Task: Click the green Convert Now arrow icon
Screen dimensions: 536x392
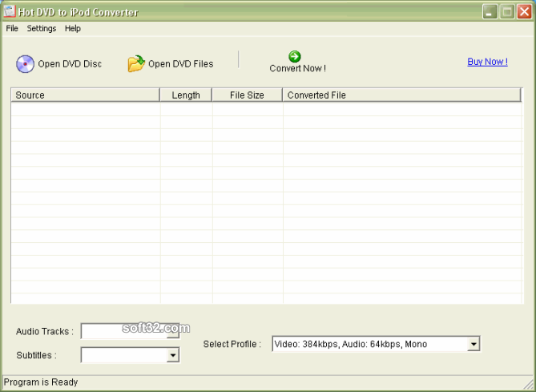Action: point(295,56)
